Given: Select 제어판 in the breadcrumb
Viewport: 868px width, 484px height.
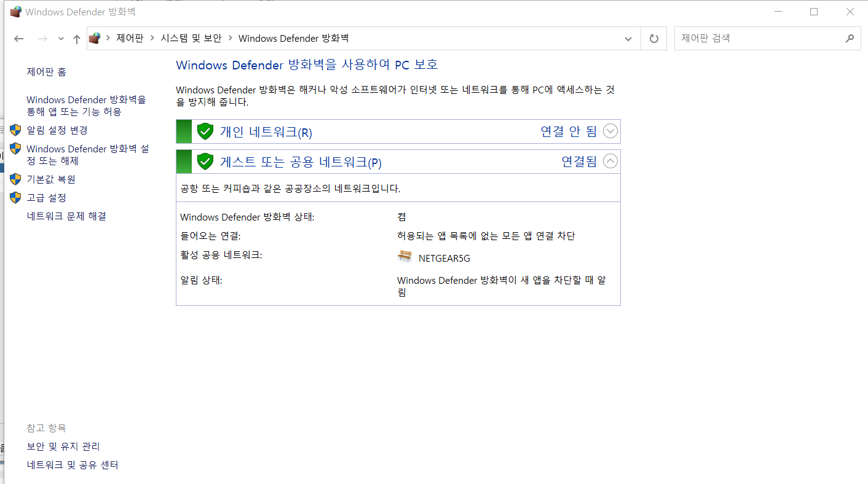Looking at the screenshot, I should click(129, 38).
